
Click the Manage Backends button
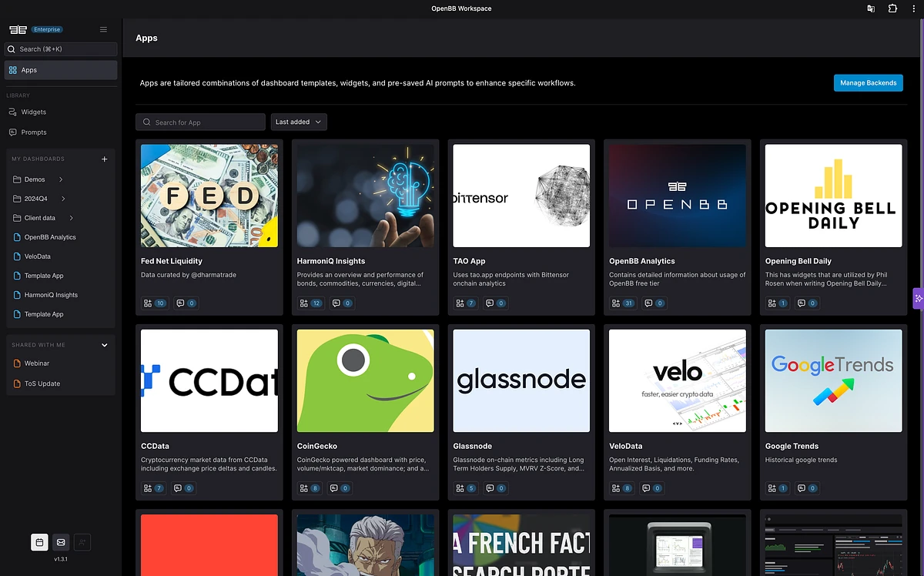(x=868, y=82)
